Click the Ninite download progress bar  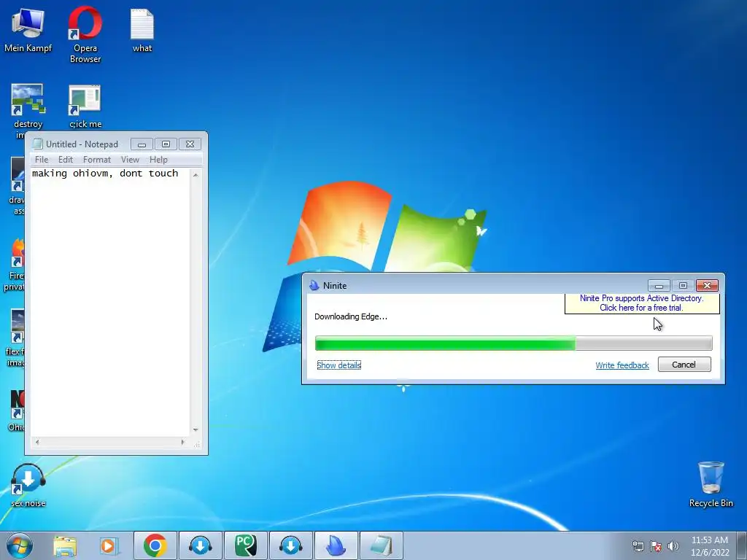coord(514,343)
